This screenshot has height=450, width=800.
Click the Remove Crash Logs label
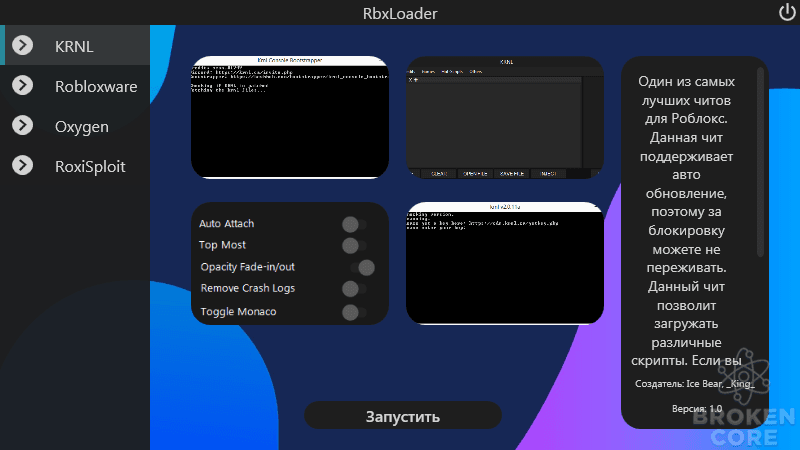247,288
